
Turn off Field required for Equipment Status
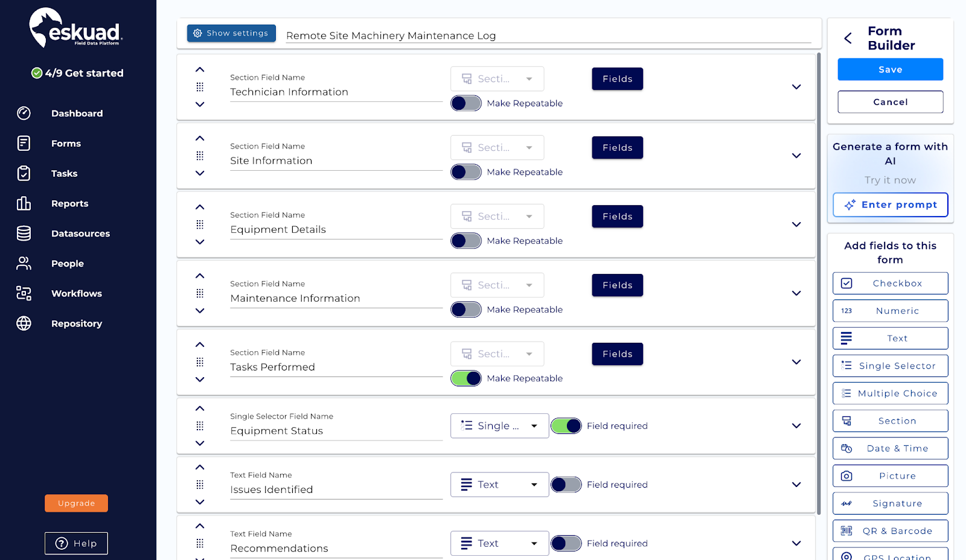(566, 426)
